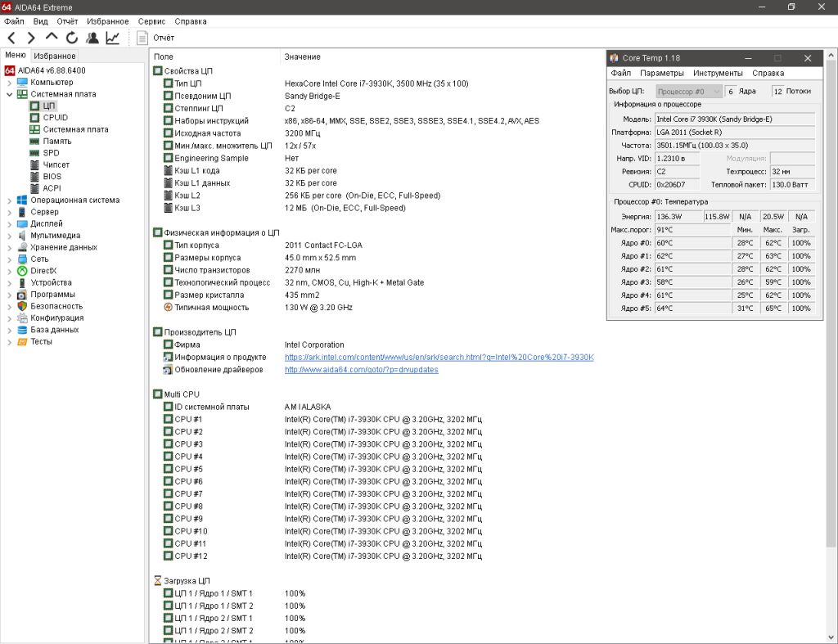Image resolution: width=838 pixels, height=644 pixels.
Task: Go up one level with Up arrow
Action: click(x=52, y=38)
